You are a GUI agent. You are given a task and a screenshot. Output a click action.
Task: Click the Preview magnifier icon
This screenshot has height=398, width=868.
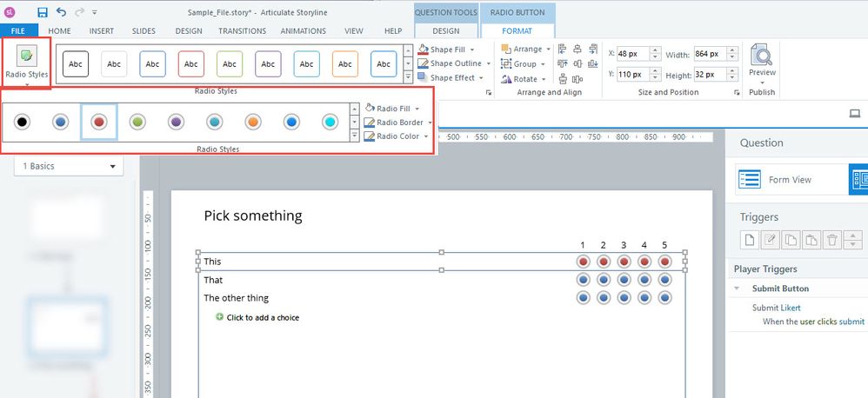click(762, 56)
